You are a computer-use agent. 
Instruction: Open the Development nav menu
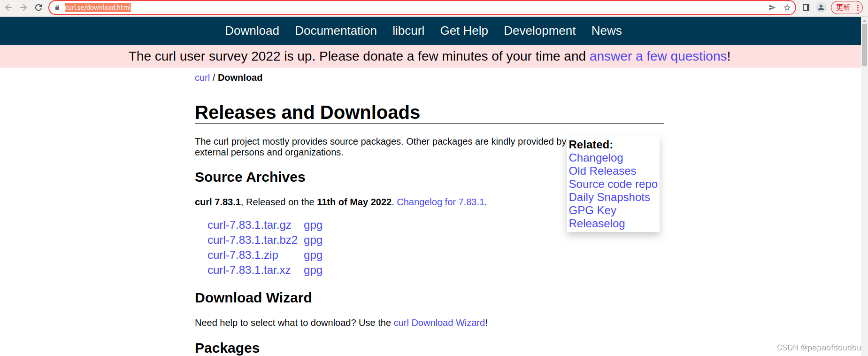click(x=540, y=31)
